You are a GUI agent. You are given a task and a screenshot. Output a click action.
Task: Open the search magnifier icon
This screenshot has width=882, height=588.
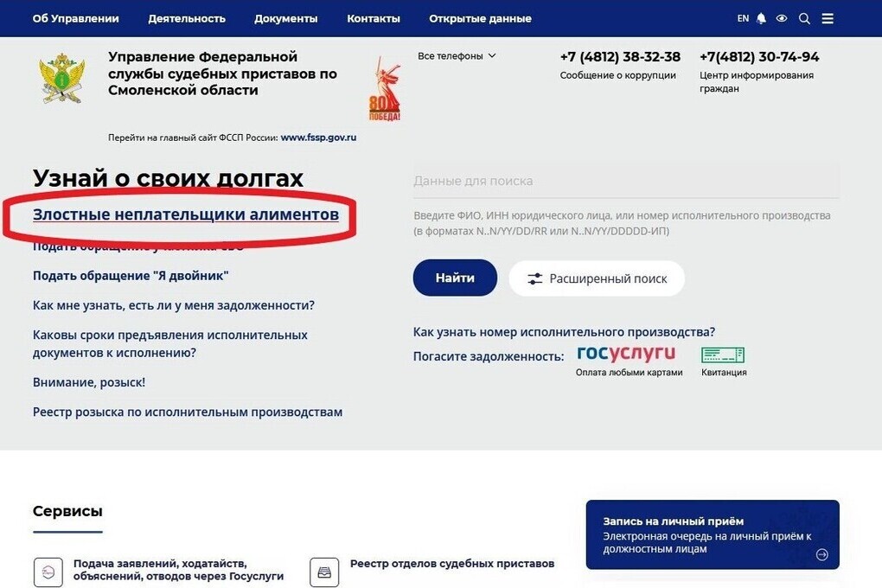point(804,18)
